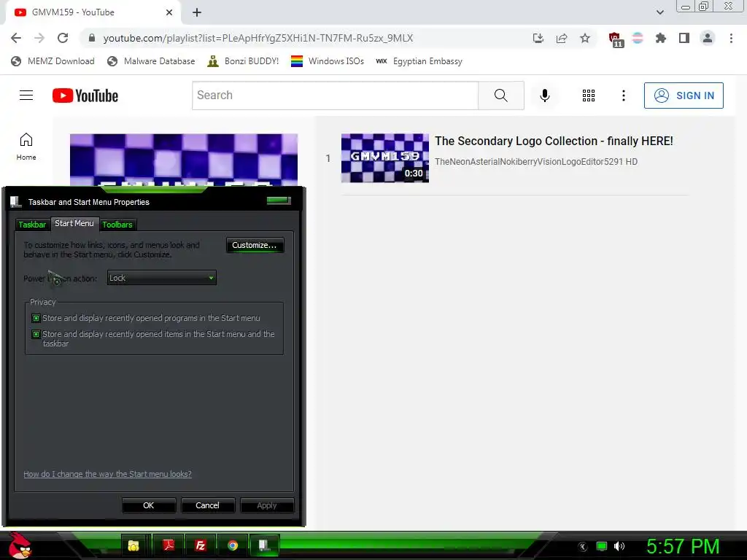Open TheNeonAsterialNokiberryVisionLogoEditor5291 HD channel
Screen dimensions: 747x560
coord(536,161)
